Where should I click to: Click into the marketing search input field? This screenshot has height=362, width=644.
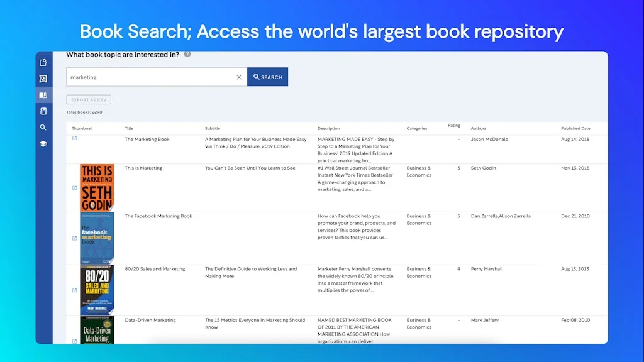tap(151, 77)
